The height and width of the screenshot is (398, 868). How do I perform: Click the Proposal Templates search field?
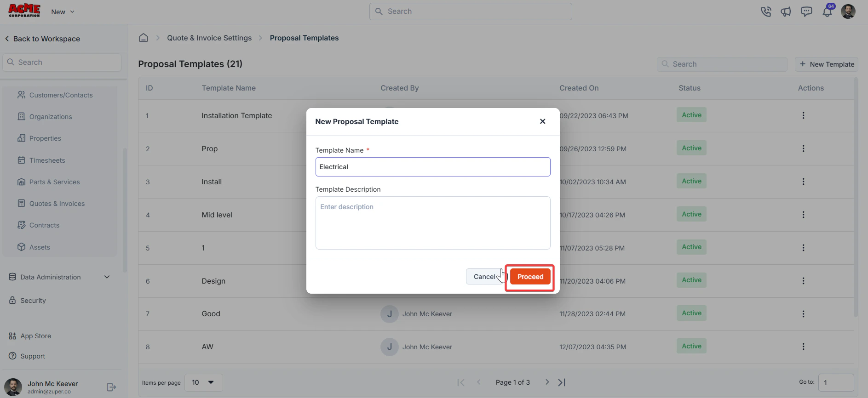[x=722, y=64]
